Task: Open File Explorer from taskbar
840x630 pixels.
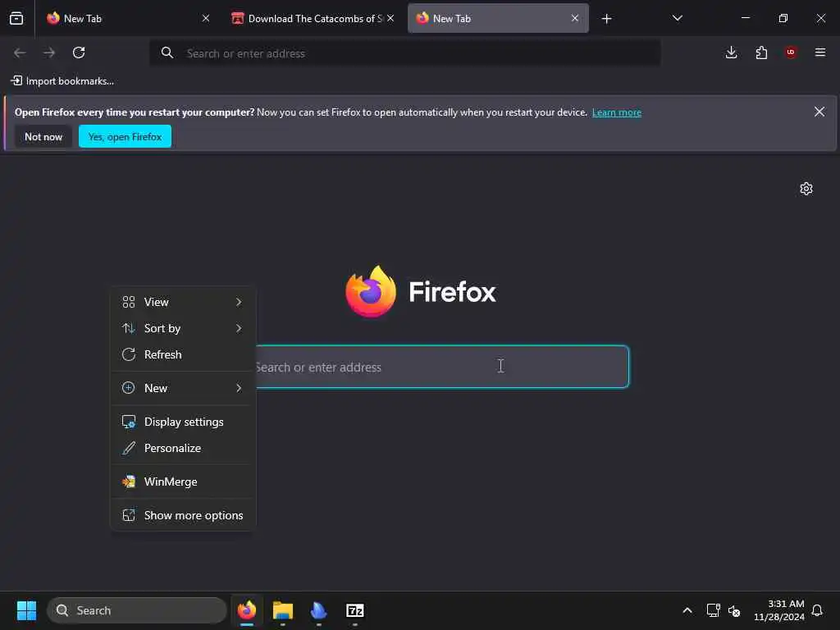Action: [283, 610]
